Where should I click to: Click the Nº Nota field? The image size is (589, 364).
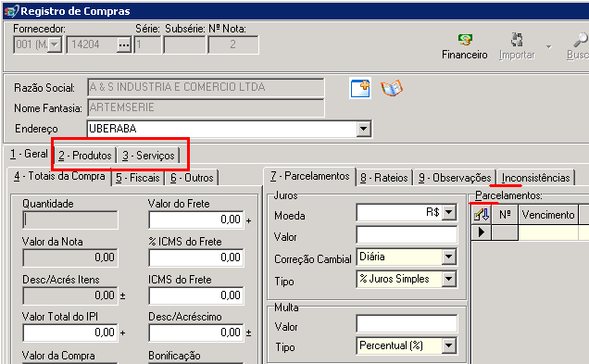233,45
